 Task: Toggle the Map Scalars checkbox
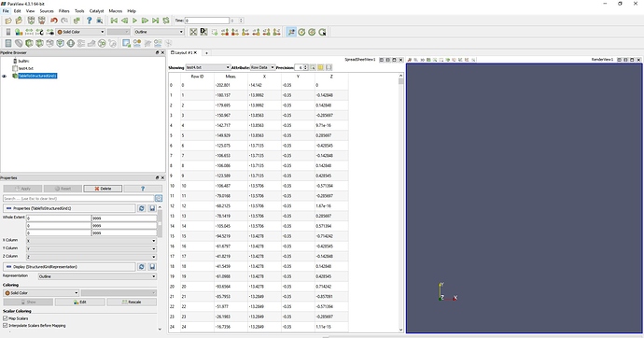(x=6, y=318)
